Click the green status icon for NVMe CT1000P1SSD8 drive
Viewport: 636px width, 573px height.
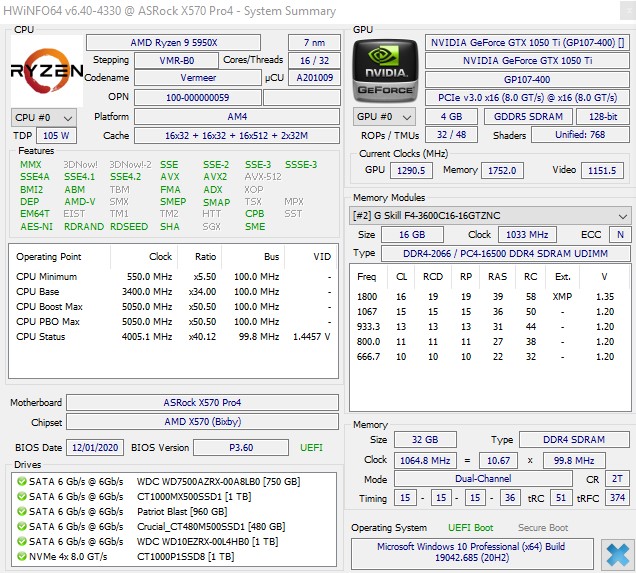tap(21, 556)
